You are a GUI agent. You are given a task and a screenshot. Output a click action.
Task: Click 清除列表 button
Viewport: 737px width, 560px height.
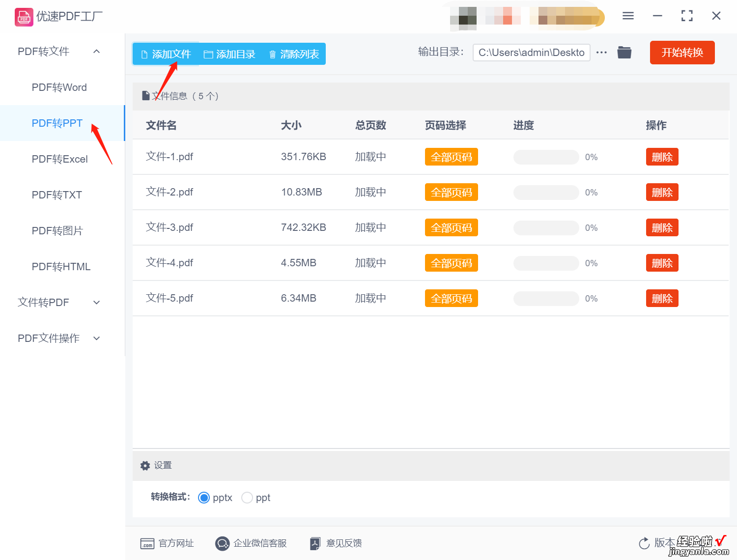294,54
